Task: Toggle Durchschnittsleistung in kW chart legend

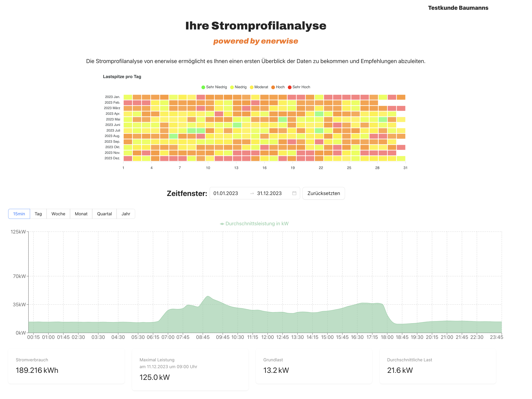Action: [254, 224]
